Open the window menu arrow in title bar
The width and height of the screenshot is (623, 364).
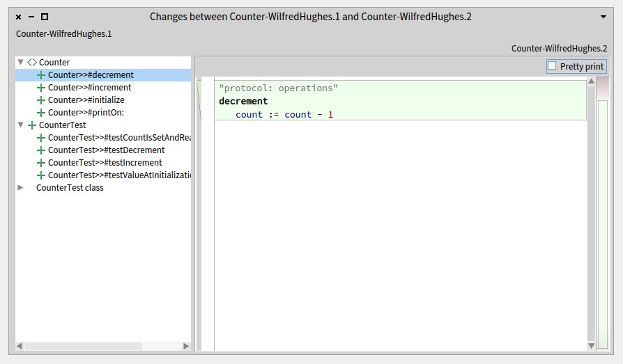coord(603,16)
